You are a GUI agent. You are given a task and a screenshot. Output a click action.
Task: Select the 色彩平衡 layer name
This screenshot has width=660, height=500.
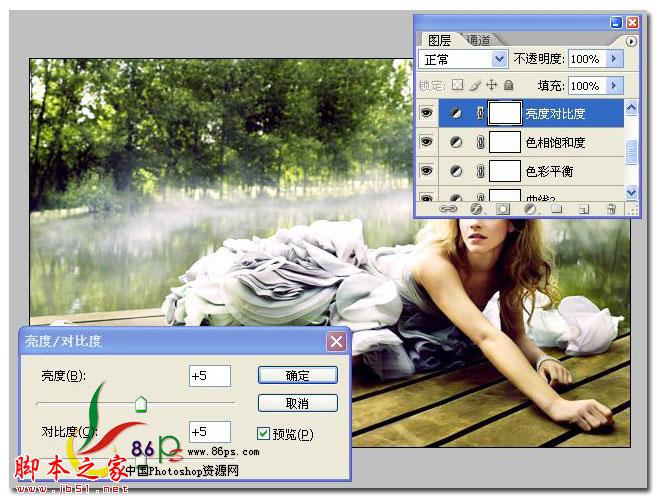click(549, 171)
